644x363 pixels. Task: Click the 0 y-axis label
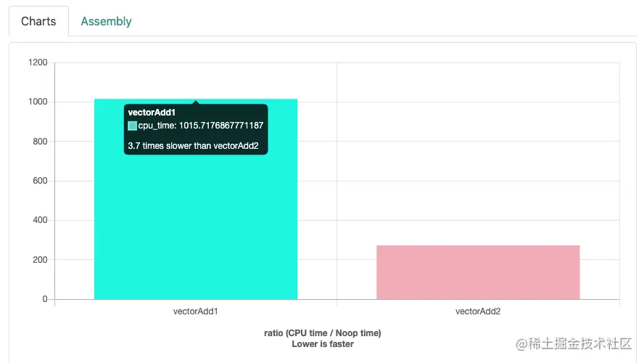click(45, 299)
